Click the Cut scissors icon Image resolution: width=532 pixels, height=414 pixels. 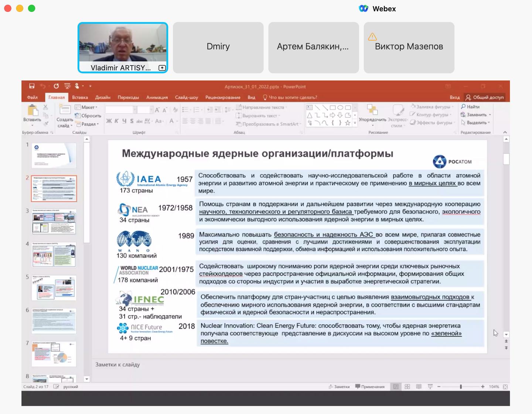tap(45, 107)
